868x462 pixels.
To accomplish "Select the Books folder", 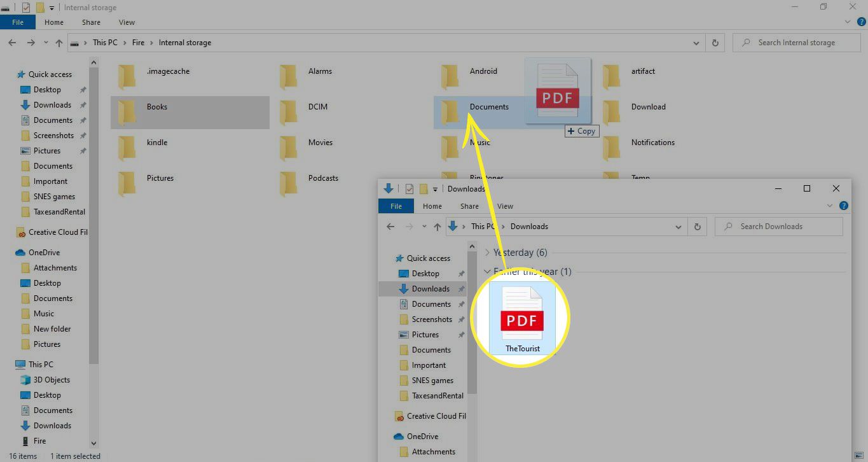I will (x=189, y=113).
